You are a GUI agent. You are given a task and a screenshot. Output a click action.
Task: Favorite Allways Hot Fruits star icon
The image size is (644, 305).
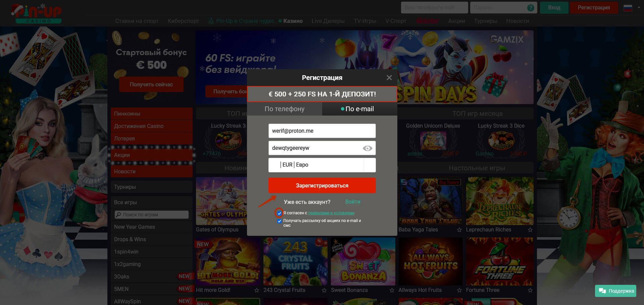click(x=459, y=290)
